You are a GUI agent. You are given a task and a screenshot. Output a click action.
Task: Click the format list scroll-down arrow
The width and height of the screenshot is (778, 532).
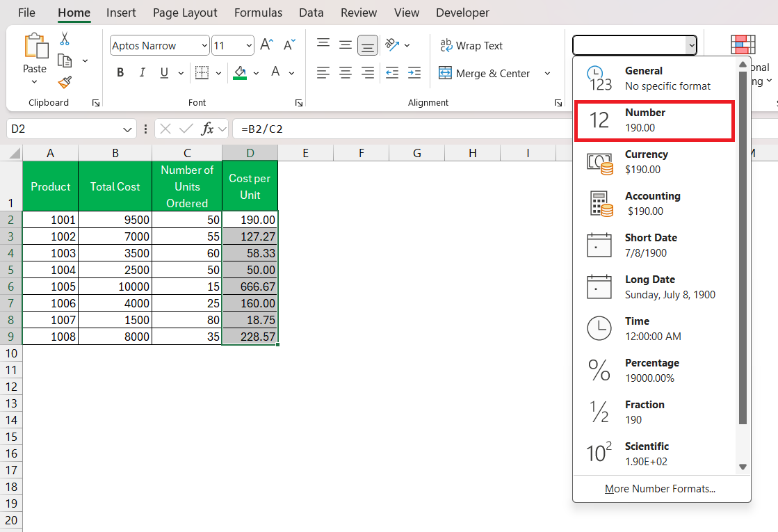point(743,467)
